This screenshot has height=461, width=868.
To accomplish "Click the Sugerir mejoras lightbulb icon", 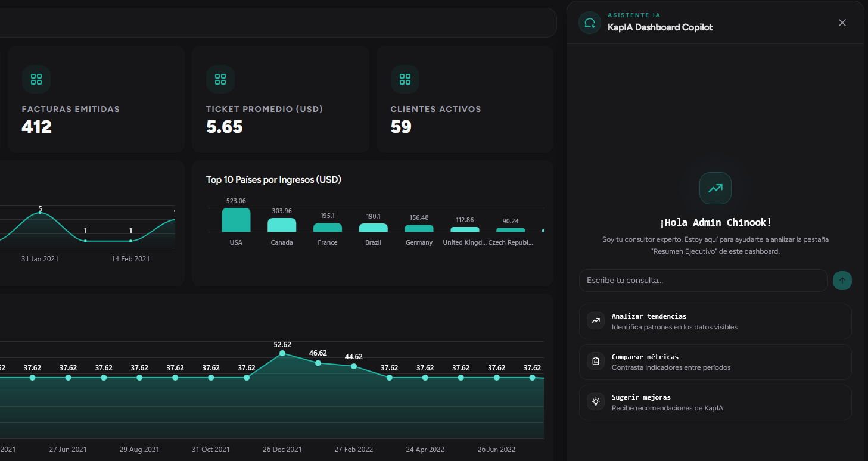I will (595, 401).
